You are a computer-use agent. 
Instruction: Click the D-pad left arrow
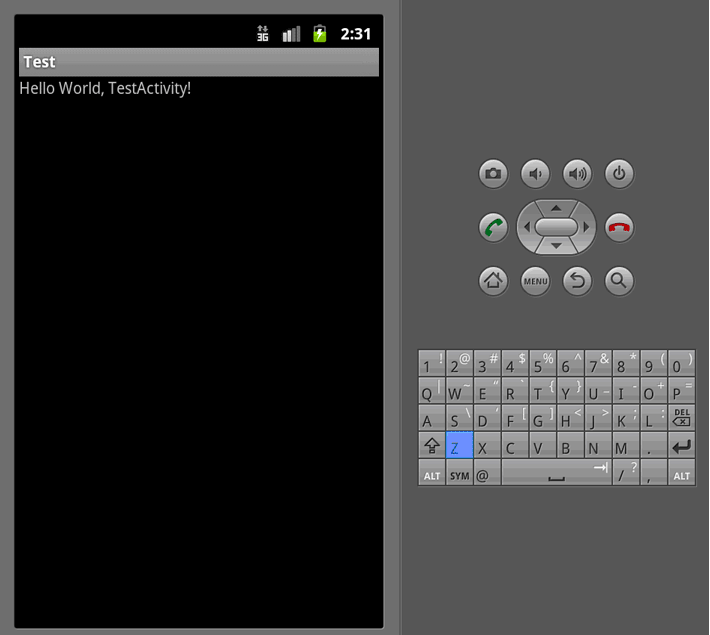pos(526,227)
